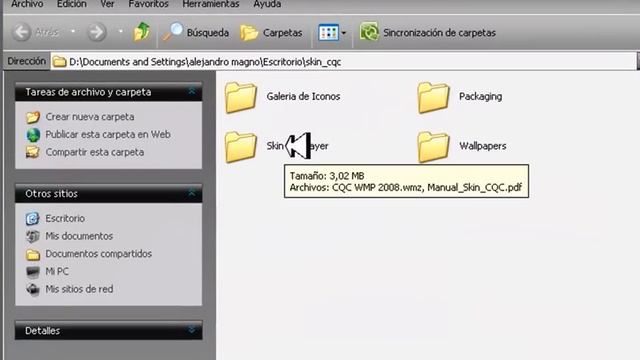Open the Búsqueda search pane

click(196, 32)
